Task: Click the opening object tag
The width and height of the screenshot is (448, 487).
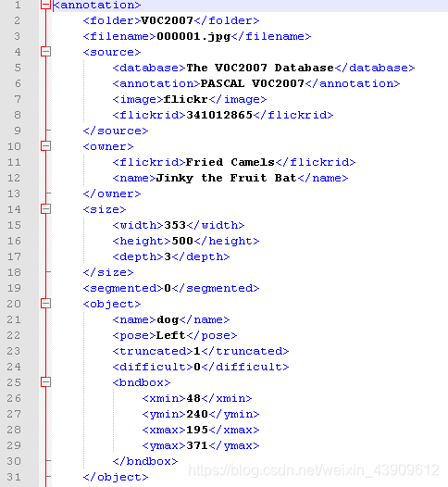Action: coord(112,305)
